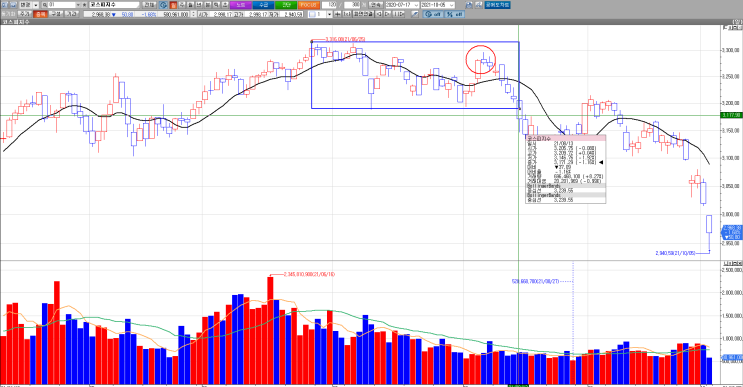The height and width of the screenshot is (387, 743).
Task: Select the 거래 toggle button
Action: click(72, 14)
